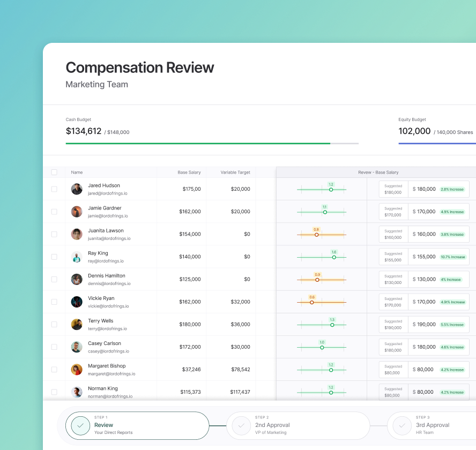Edit Jared Hudson's $180,000 salary field

tap(438, 189)
